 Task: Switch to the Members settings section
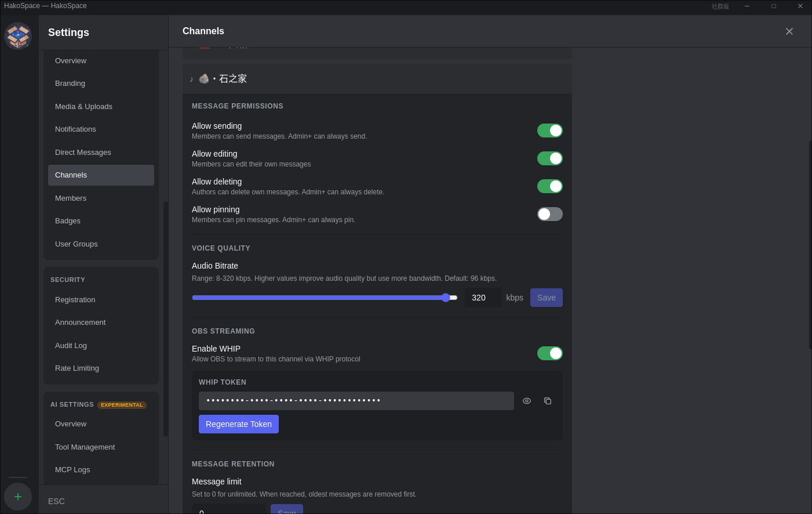[x=71, y=198]
